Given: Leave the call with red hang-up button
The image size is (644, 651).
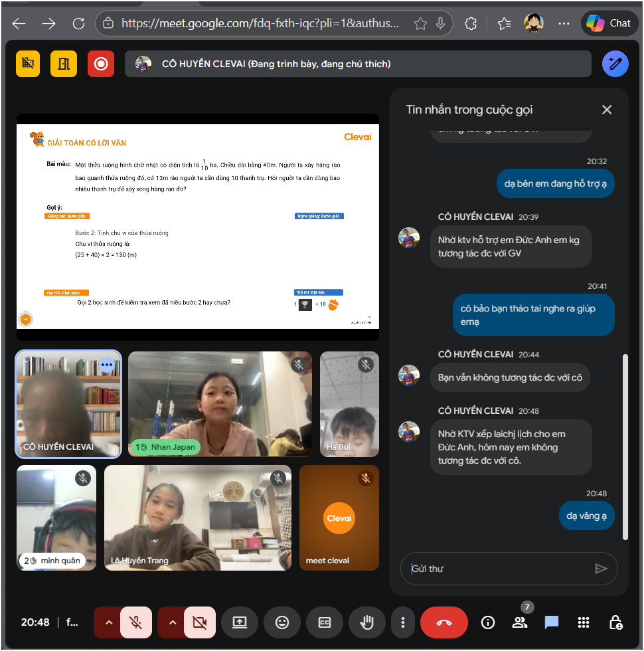Looking at the screenshot, I should [x=444, y=622].
